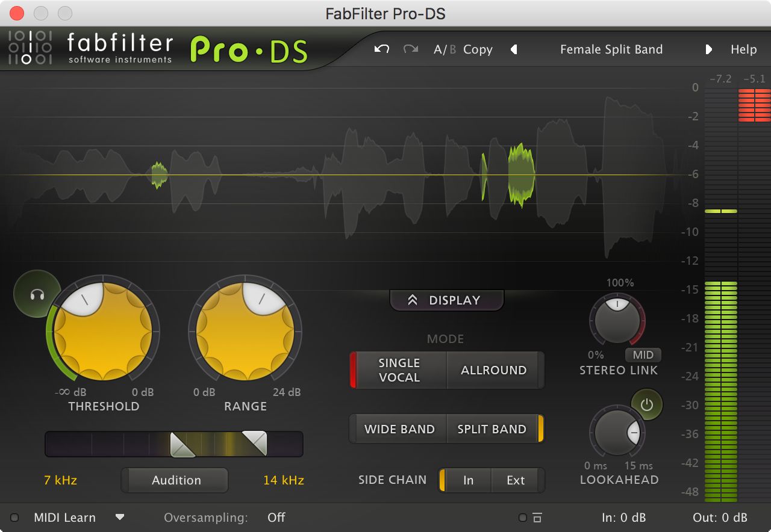Click the Copy button

pyautogui.click(x=478, y=49)
